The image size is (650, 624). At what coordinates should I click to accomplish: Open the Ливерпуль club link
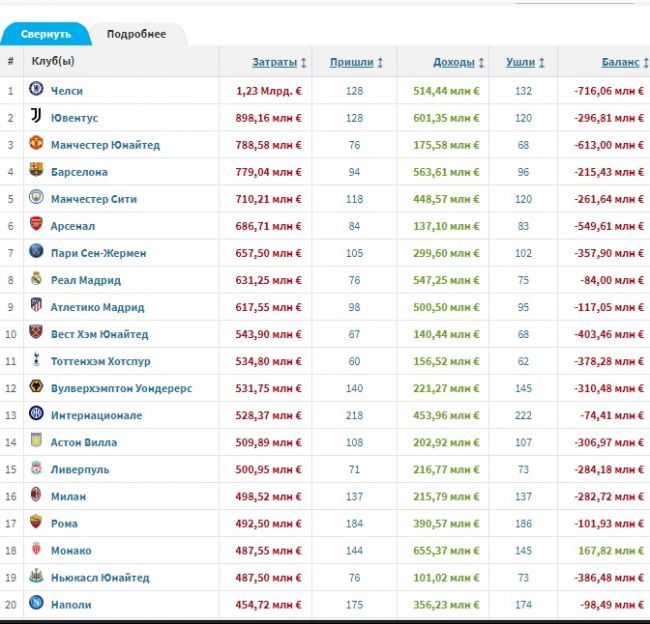[x=80, y=469]
